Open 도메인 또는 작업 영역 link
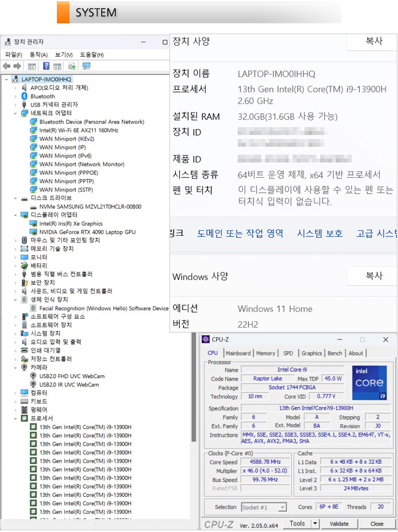The height and width of the screenshot is (532, 398). click(x=241, y=234)
